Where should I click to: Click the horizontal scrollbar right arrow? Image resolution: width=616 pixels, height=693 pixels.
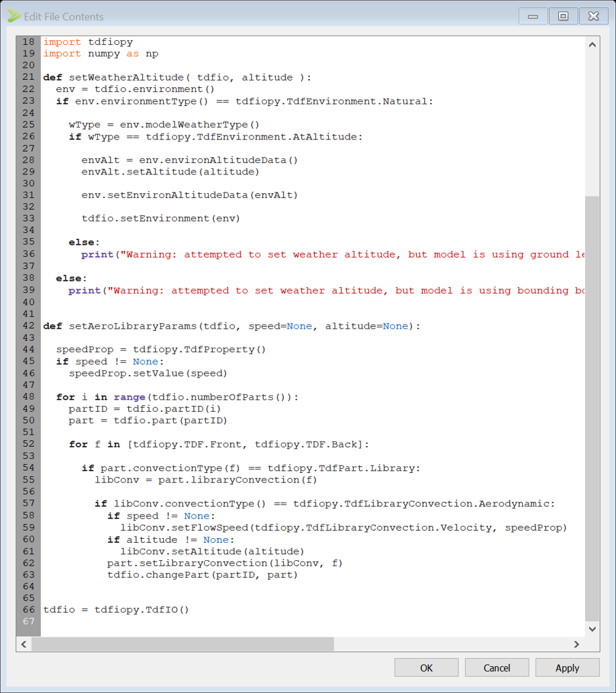click(576, 644)
